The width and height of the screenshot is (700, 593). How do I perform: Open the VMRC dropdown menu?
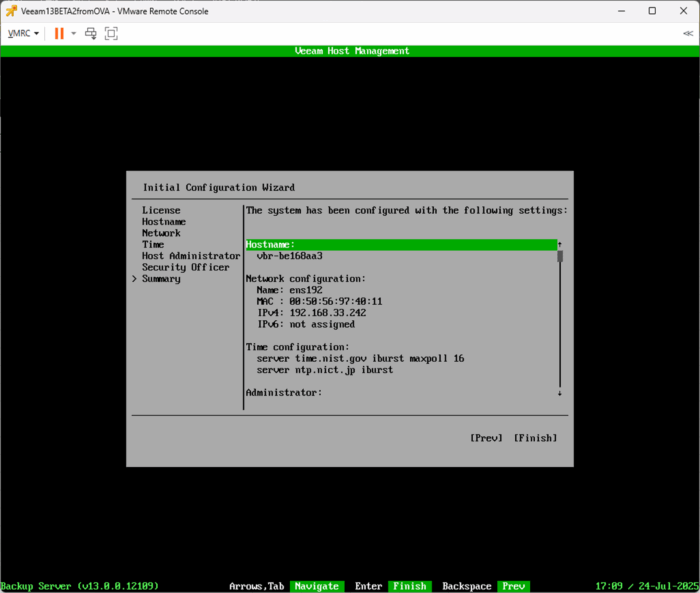23,33
